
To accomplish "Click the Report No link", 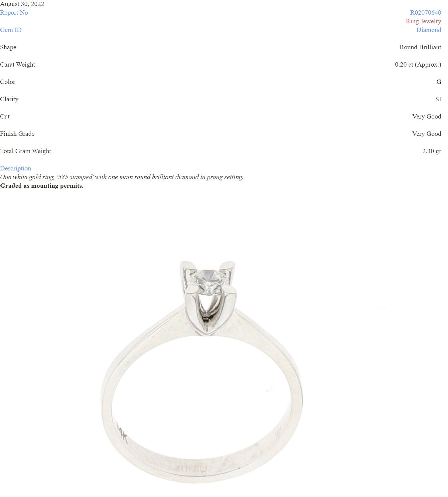I will [14, 13].
